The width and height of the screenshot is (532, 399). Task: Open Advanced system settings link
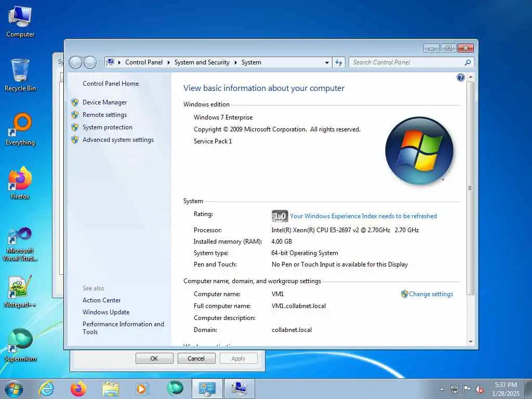118,140
